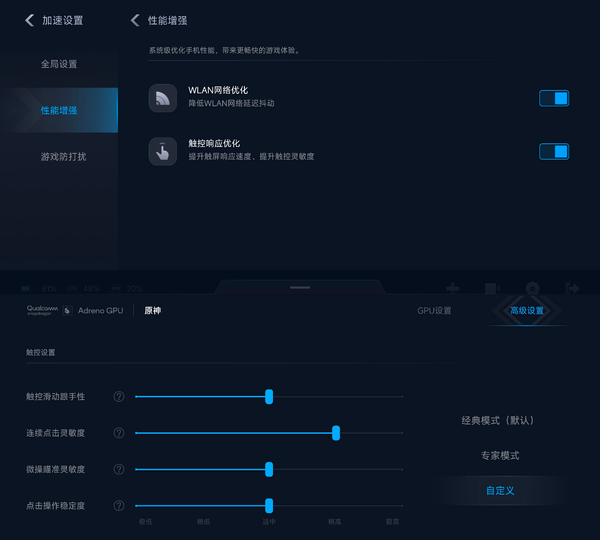
Task: Select 性能增强 in the sidebar
Action: [59, 110]
